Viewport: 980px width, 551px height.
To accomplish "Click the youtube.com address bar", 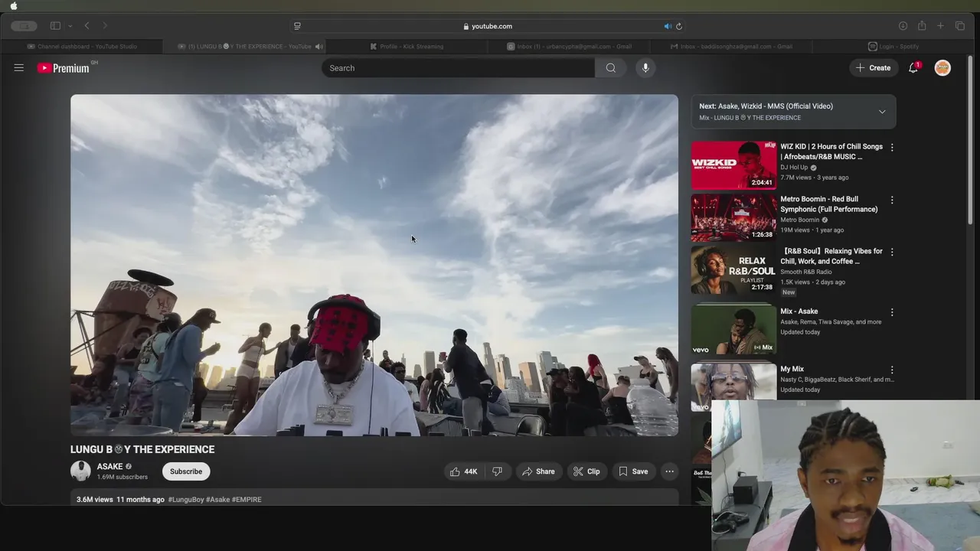I will pos(488,26).
